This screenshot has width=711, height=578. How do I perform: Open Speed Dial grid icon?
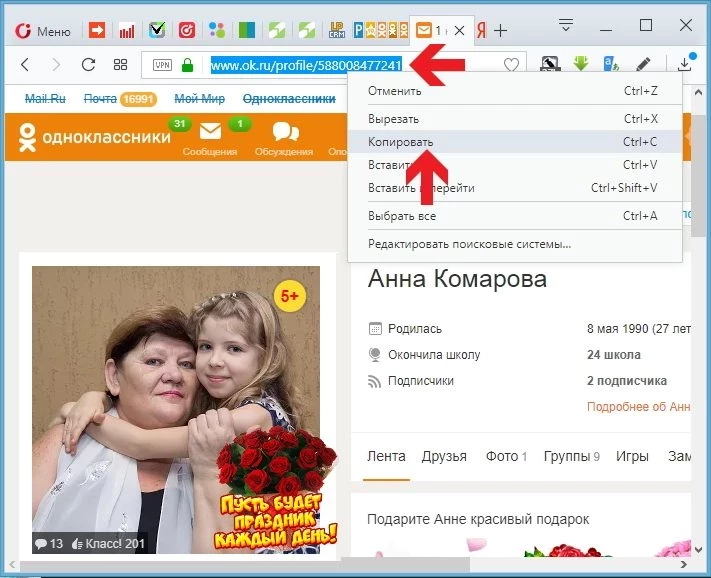(x=120, y=65)
